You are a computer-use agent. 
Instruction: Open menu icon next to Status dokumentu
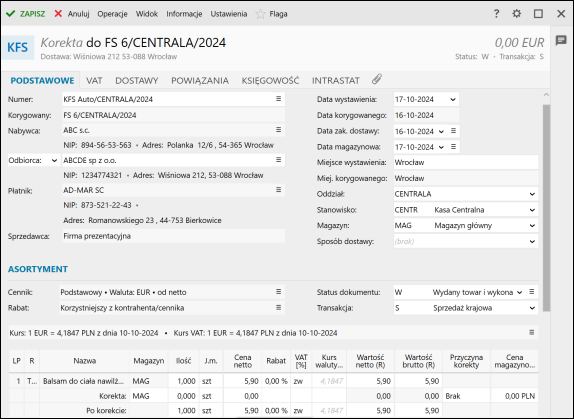coord(532,292)
